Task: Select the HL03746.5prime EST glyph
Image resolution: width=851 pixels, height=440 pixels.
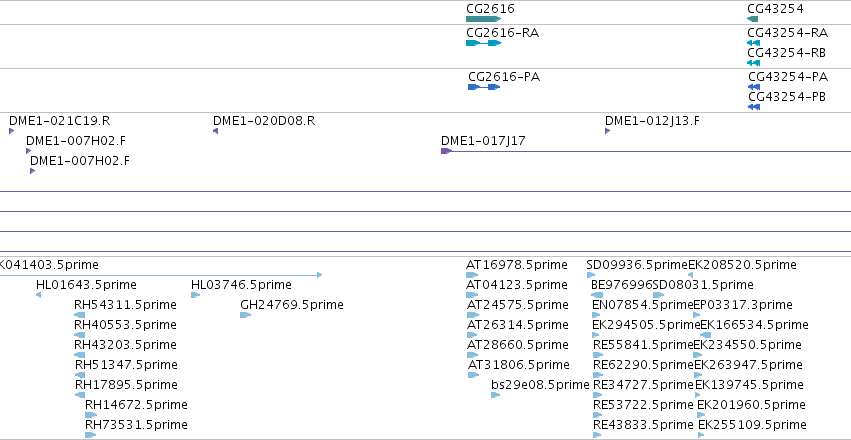Action: pyautogui.click(x=195, y=295)
